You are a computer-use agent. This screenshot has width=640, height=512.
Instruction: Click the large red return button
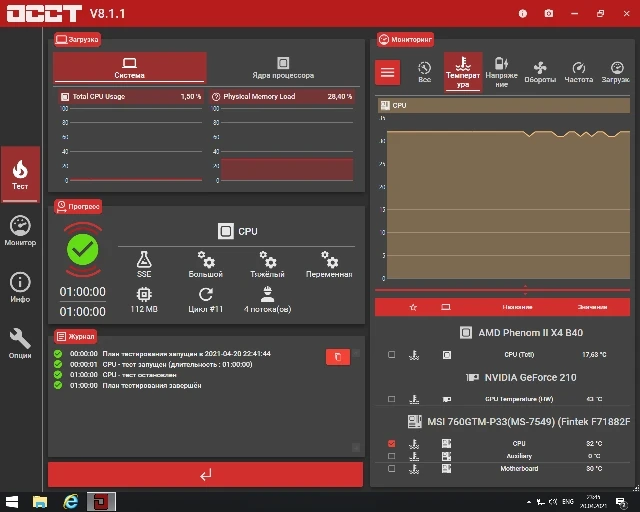pyautogui.click(x=205, y=474)
